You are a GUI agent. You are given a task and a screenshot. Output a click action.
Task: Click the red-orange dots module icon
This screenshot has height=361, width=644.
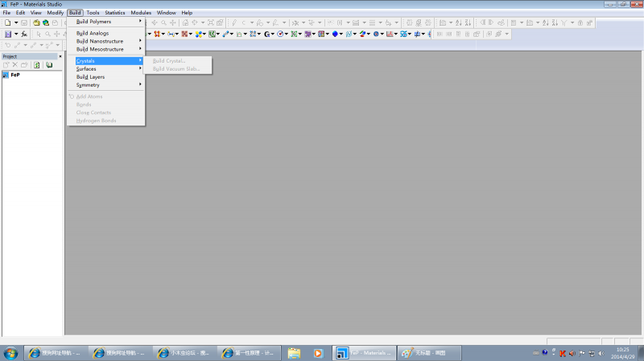click(157, 34)
